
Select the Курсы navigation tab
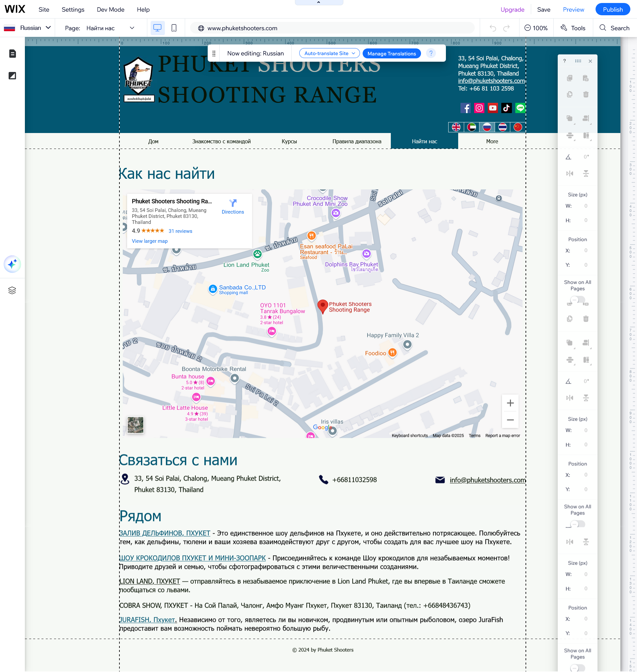(289, 141)
